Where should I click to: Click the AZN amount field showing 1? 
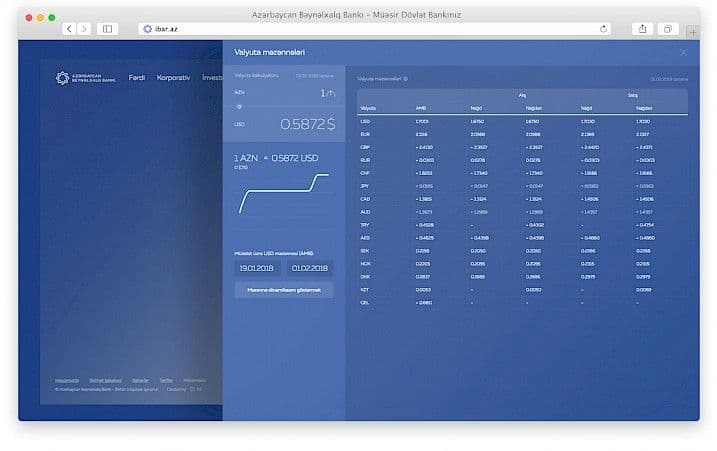click(x=327, y=93)
